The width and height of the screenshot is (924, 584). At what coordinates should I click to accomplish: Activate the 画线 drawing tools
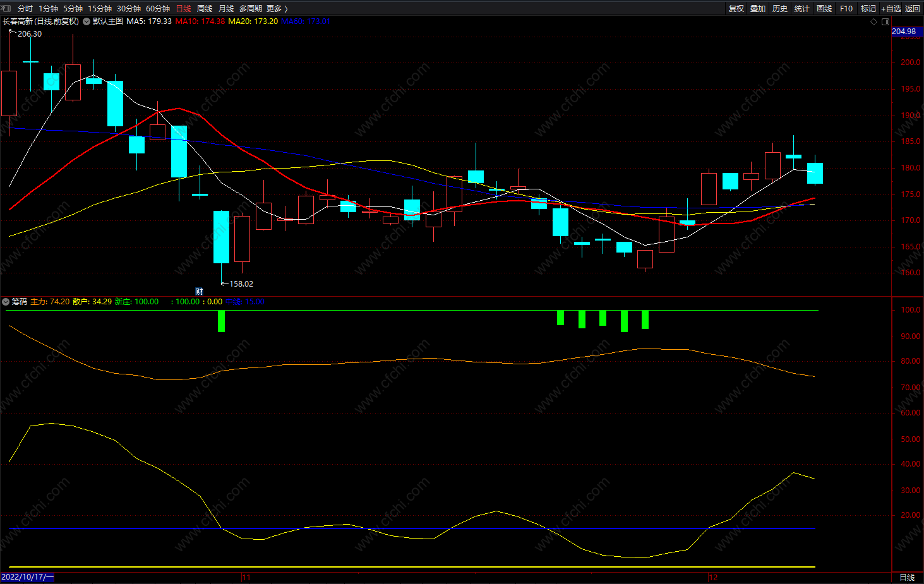tap(824, 9)
